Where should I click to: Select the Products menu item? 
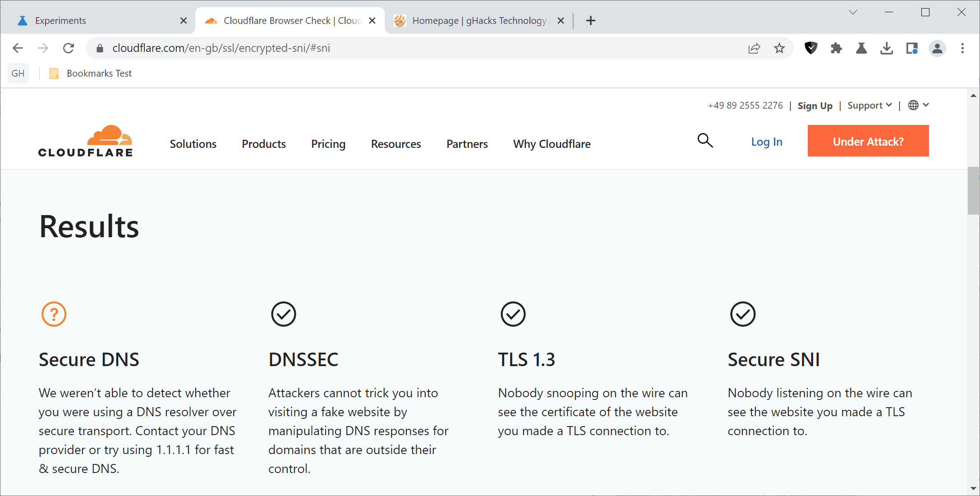tap(263, 143)
